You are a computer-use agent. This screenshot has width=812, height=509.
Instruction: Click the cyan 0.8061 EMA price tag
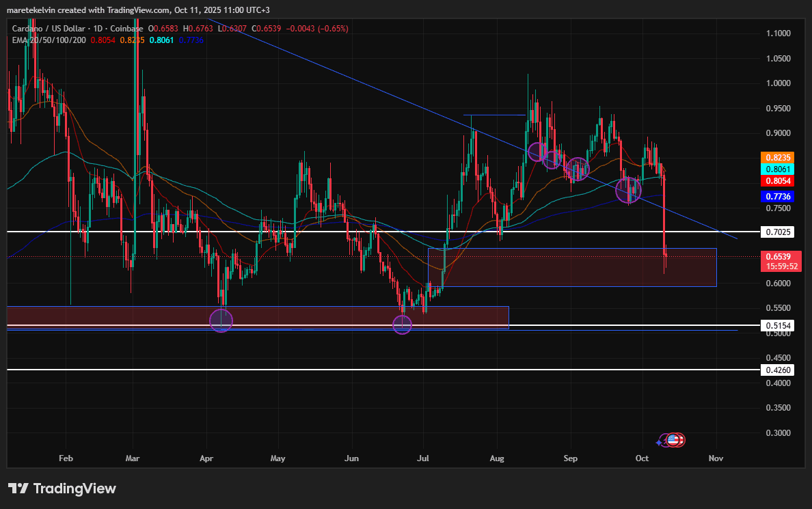coord(777,169)
